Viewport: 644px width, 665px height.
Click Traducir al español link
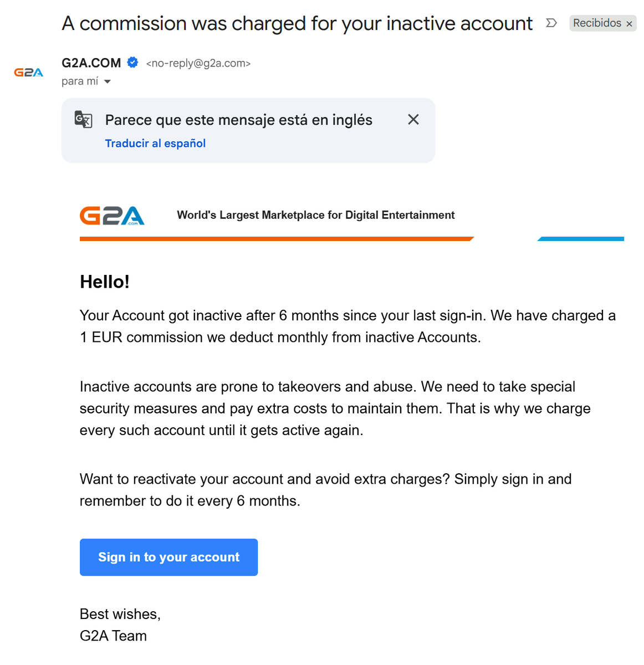pyautogui.click(x=155, y=144)
